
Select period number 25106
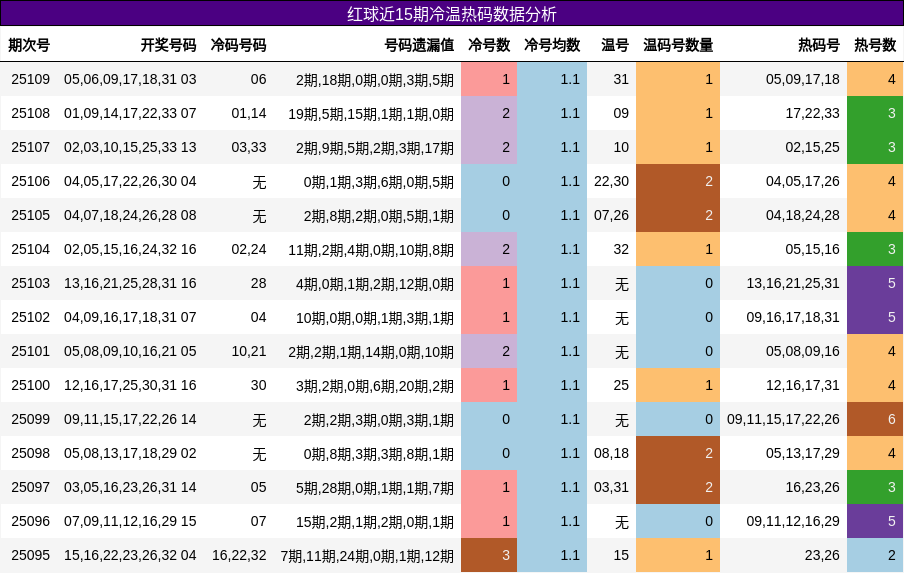click(x=31, y=181)
